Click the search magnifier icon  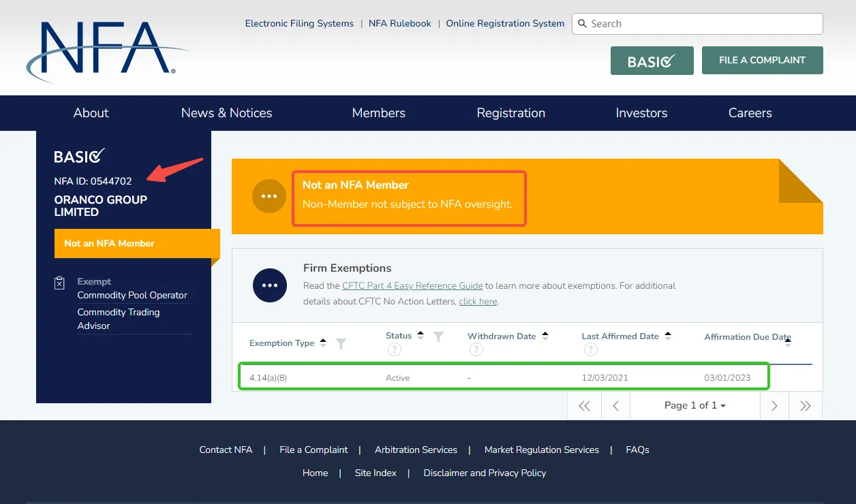(582, 24)
